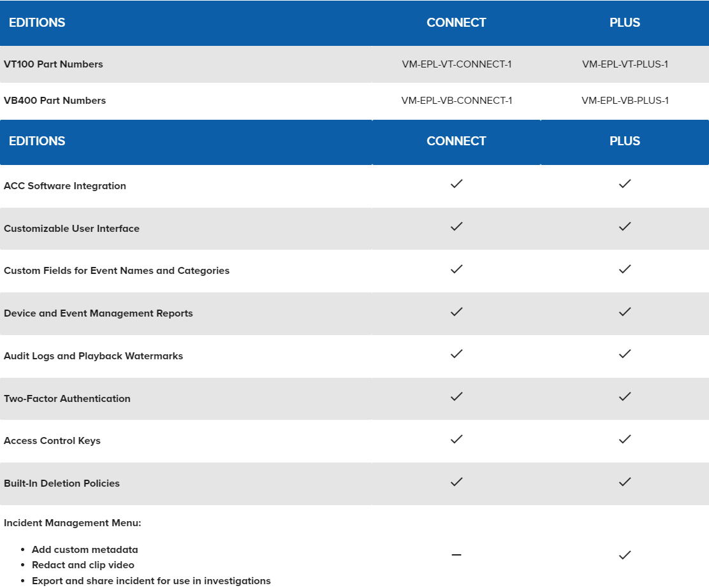
Task: Click Plus checkmark for ACC Software Integration
Action: pyautogui.click(x=624, y=184)
